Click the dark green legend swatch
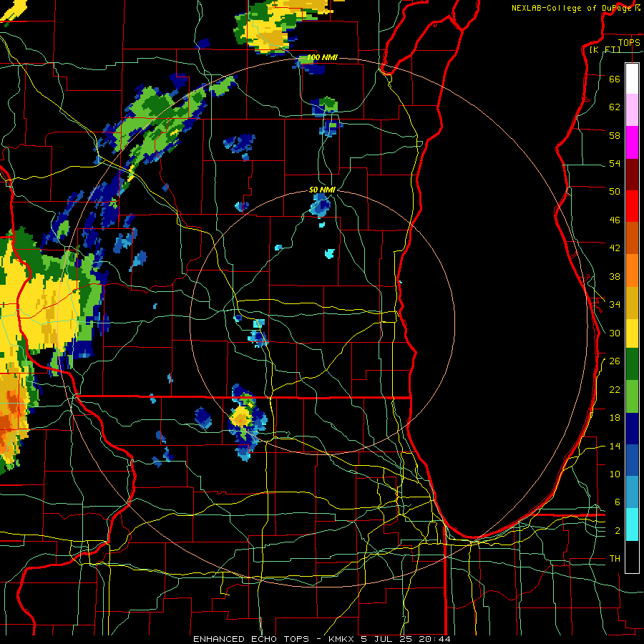Image resolution: width=644 pixels, height=644 pixels. 632,364
